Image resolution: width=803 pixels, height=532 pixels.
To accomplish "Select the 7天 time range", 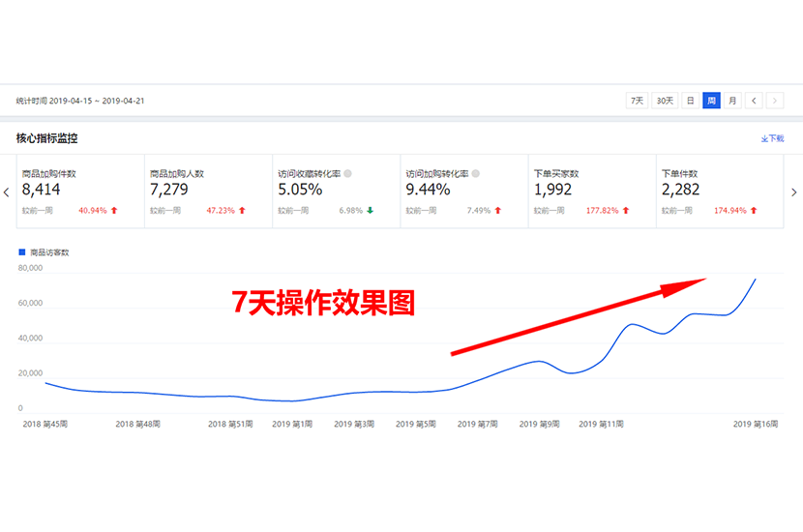I will coord(637,101).
